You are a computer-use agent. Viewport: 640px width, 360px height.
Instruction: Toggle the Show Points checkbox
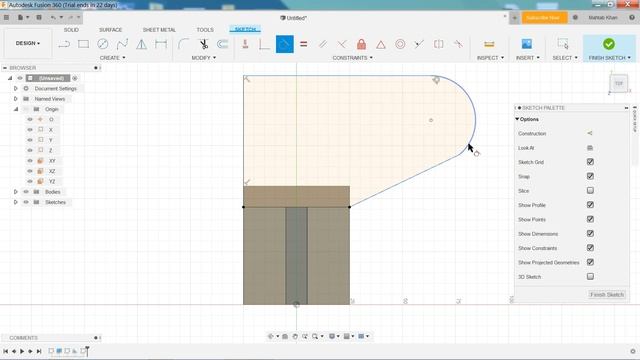click(x=590, y=219)
